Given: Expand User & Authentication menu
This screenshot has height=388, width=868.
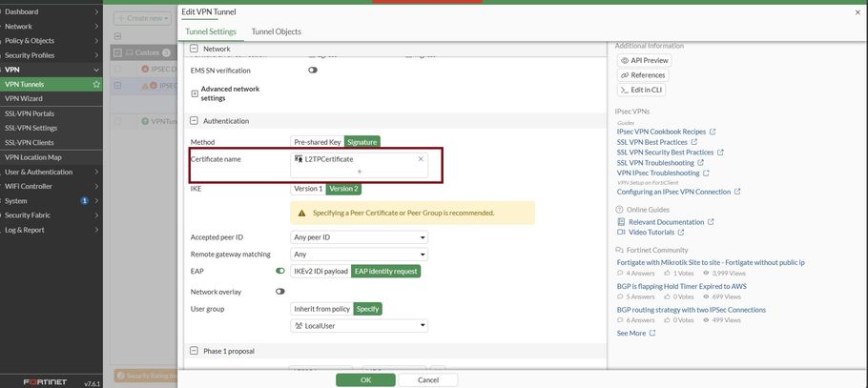Looking at the screenshot, I should (51, 172).
